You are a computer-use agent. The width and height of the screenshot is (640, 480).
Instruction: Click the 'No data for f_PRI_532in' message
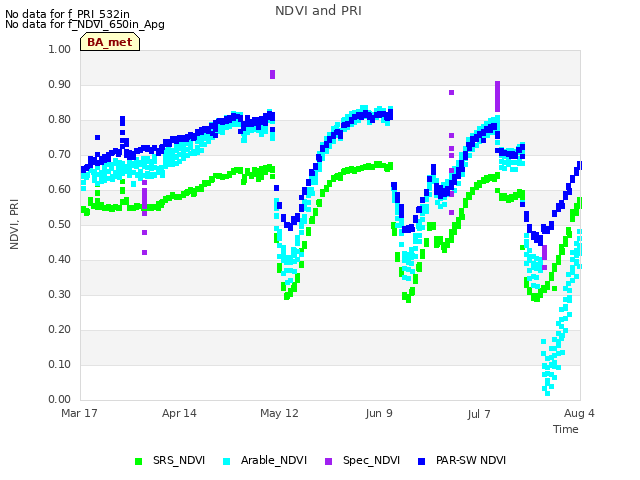click(67, 14)
